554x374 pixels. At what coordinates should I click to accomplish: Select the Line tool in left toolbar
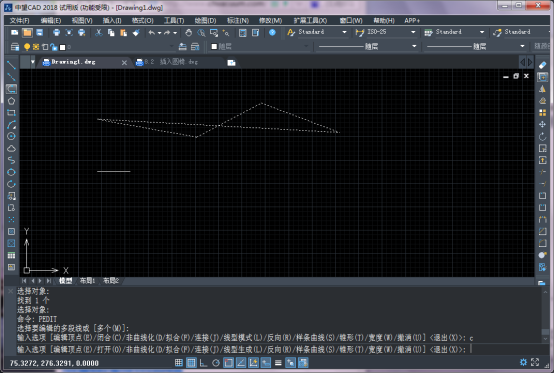pos(11,65)
